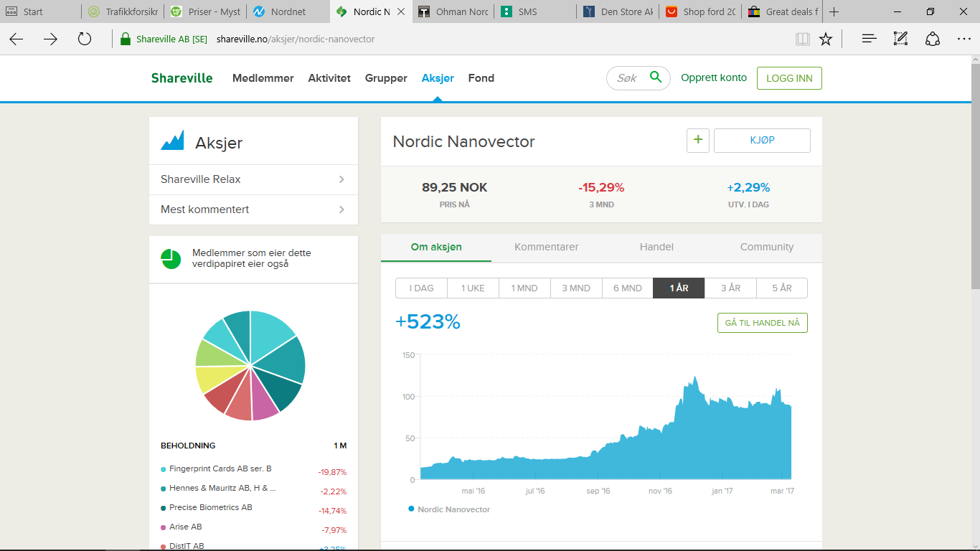The height and width of the screenshot is (551, 980).
Task: Click GÅ TIL HANDEL NÅ button
Action: (x=763, y=323)
